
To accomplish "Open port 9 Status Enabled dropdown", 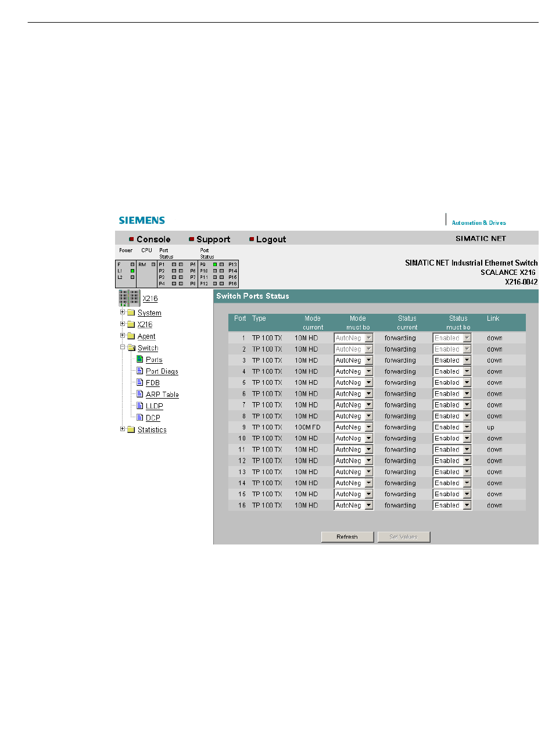I will [452, 427].
